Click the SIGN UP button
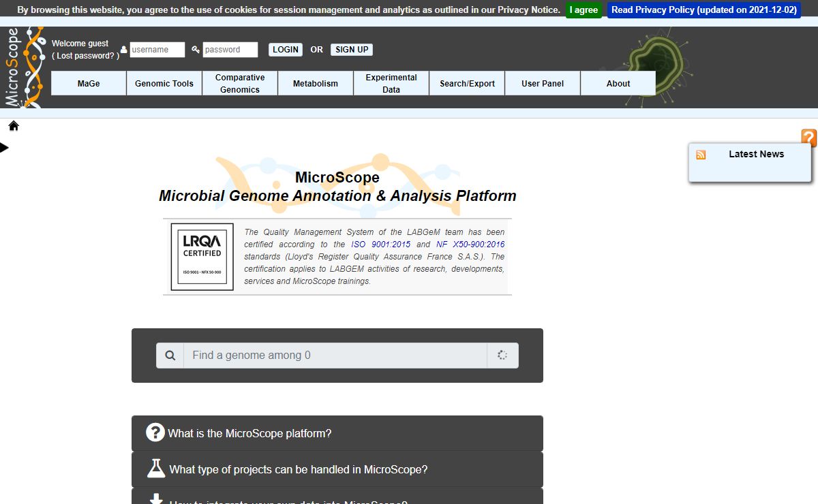This screenshot has height=504, width=818. click(x=352, y=50)
